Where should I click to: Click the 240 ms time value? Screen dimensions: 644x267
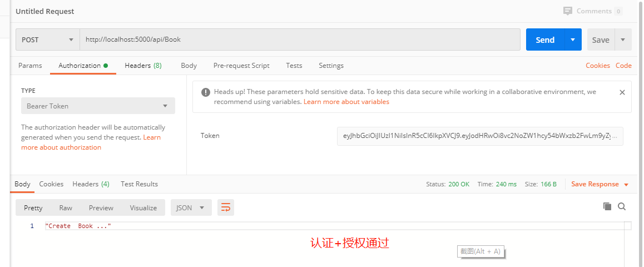(506, 184)
